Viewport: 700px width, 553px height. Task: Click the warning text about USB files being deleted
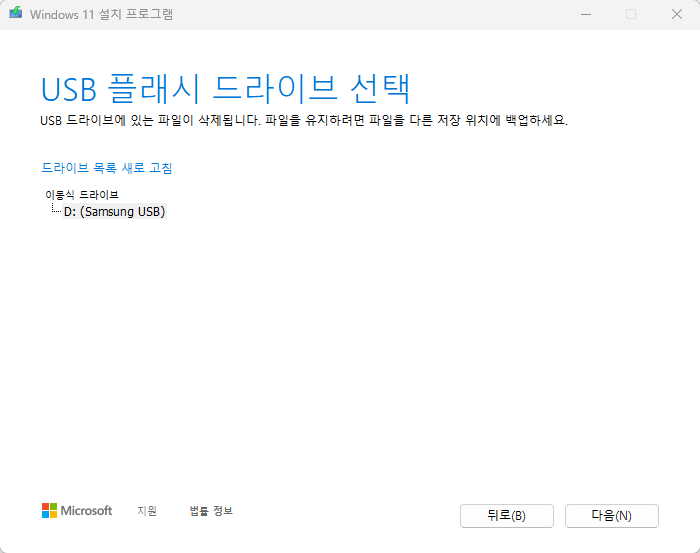click(x=304, y=120)
